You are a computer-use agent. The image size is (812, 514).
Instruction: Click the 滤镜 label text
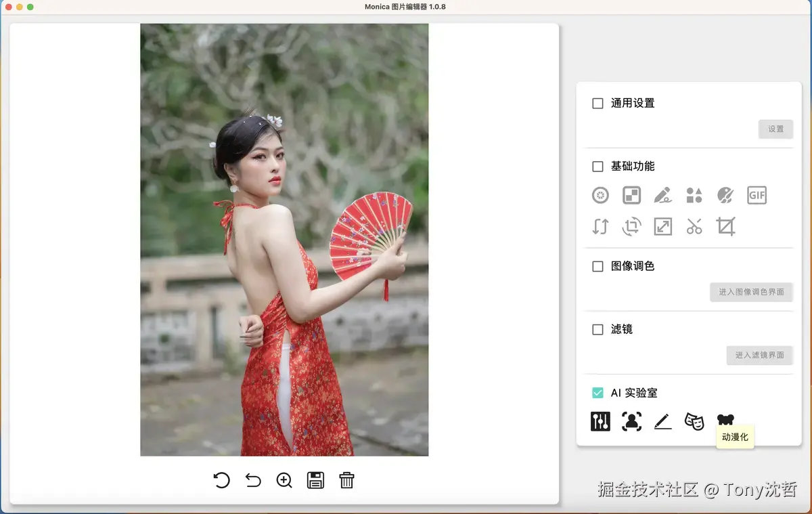pyautogui.click(x=622, y=330)
